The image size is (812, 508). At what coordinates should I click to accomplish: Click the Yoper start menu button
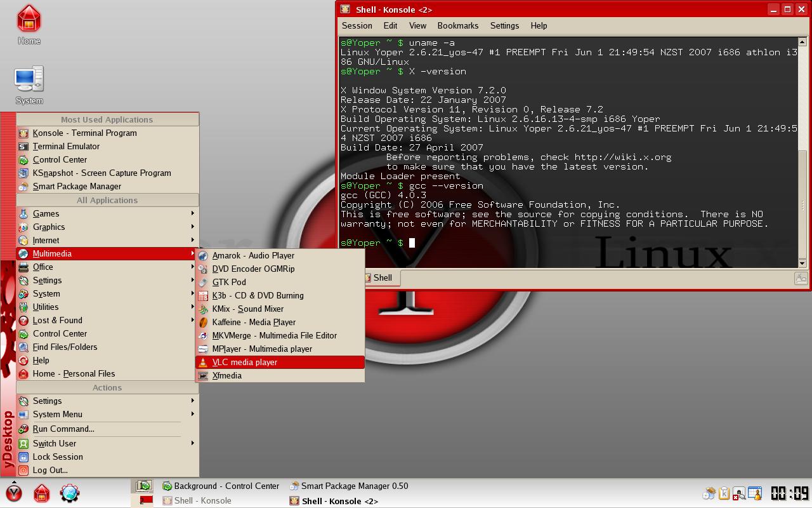click(14, 493)
